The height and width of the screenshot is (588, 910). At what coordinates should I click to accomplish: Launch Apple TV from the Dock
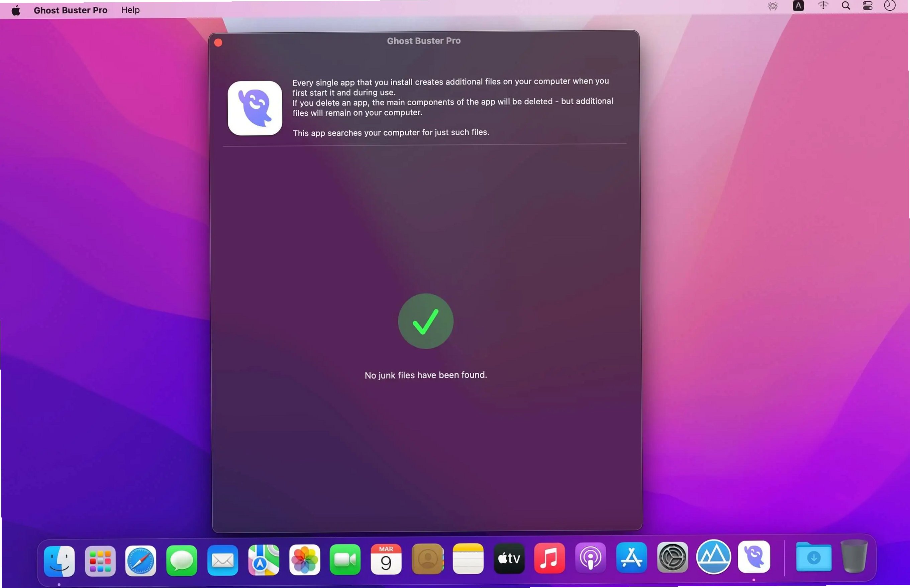(509, 558)
